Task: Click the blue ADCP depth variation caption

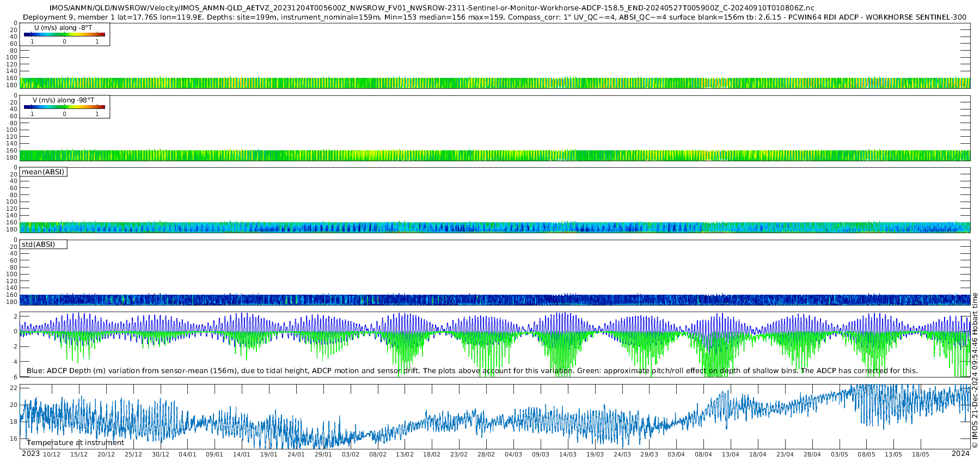Action: click(x=472, y=371)
